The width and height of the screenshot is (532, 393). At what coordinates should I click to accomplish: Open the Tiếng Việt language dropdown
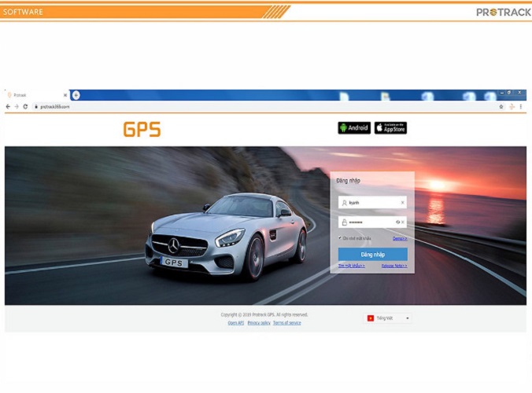tap(388, 318)
